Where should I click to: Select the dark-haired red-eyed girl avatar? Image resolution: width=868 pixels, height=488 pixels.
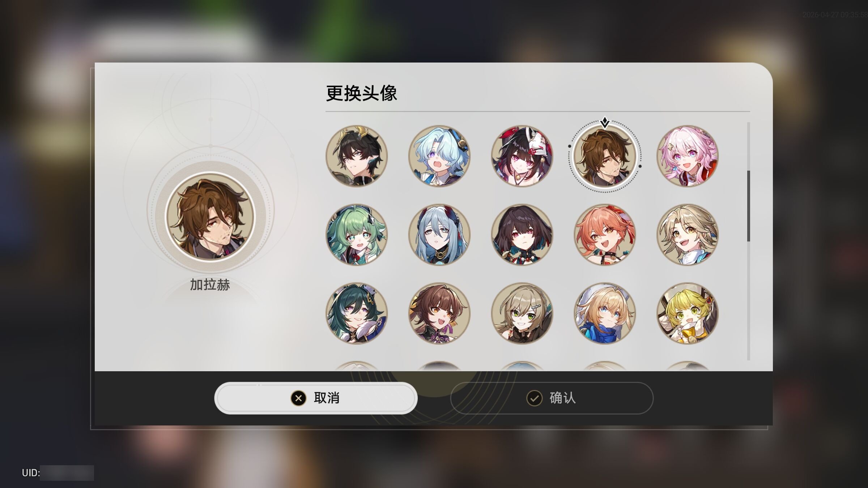coord(522,235)
